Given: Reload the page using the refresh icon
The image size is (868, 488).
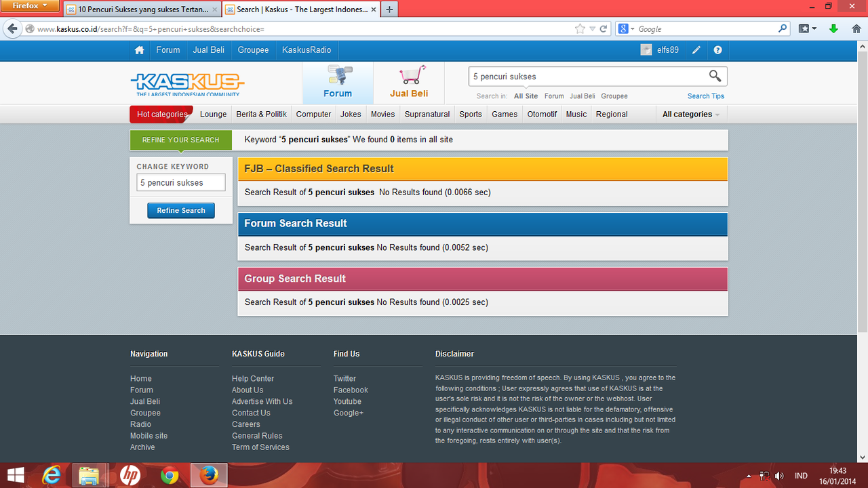Looking at the screenshot, I should [x=604, y=29].
